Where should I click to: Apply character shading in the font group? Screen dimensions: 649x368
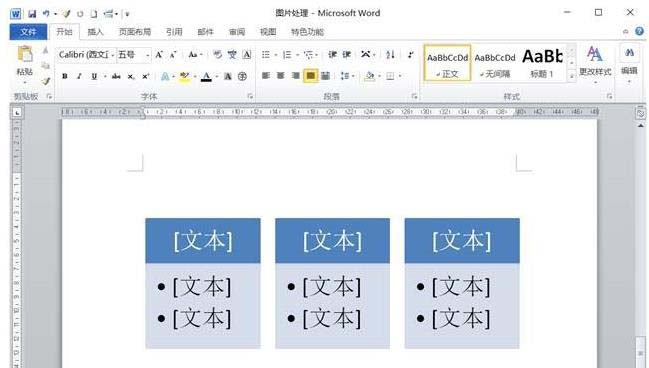(x=228, y=76)
